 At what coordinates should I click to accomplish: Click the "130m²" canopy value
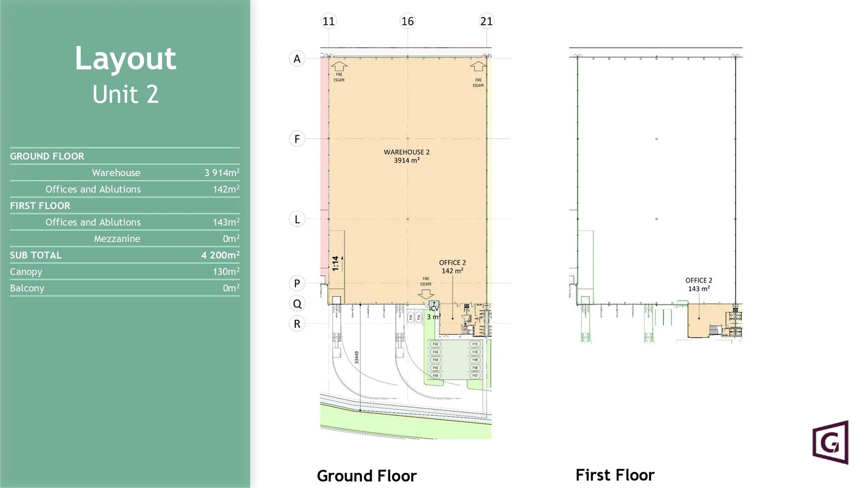(x=226, y=272)
